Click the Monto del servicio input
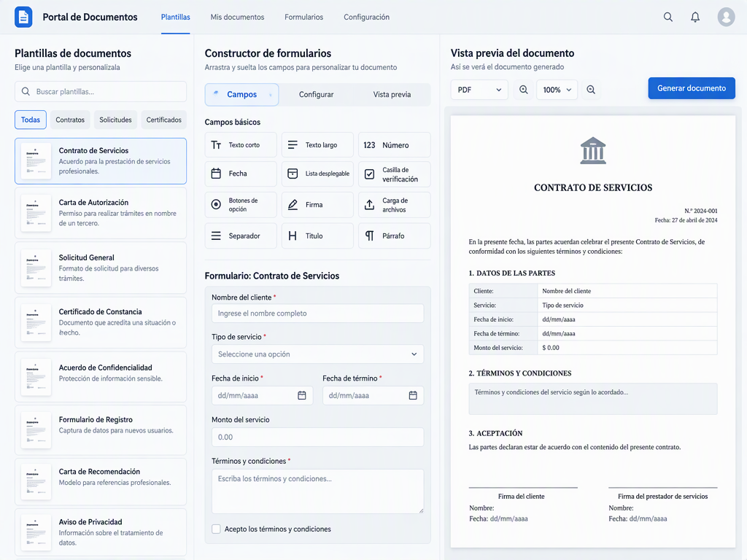The image size is (747, 560). point(317,437)
